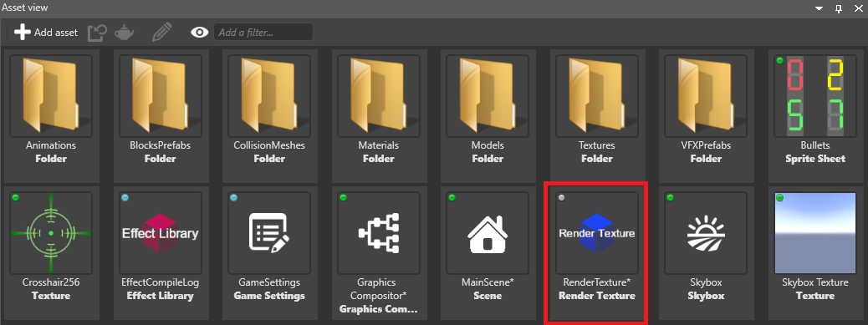Click the 'Crosshair256' name label
Viewport: 868px width, 325px height.
pyautogui.click(x=51, y=282)
